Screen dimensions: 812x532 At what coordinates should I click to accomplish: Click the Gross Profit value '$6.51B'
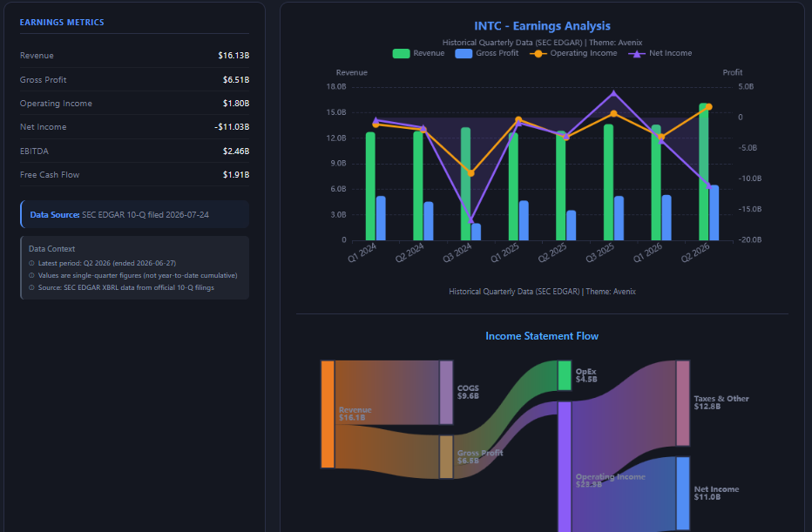tap(236, 80)
